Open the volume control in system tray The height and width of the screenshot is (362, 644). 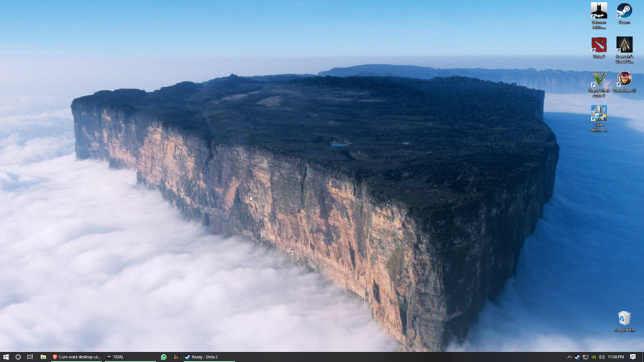point(601,356)
